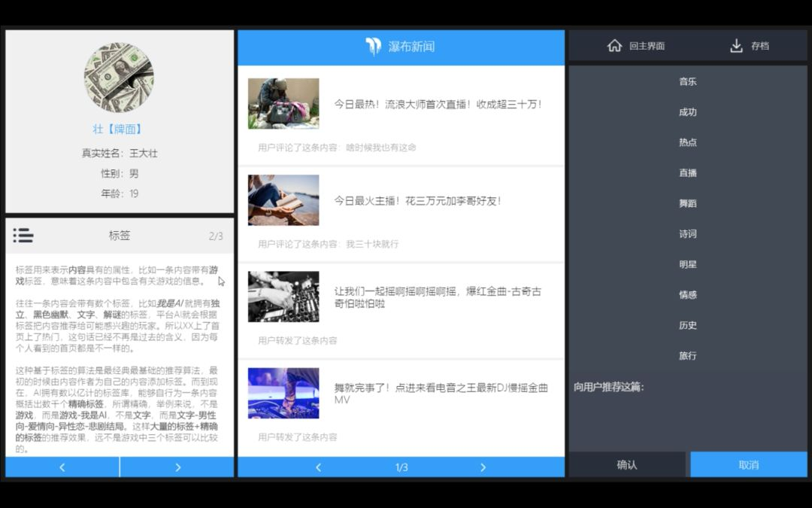Select the 成功 tag
This screenshot has height=508, width=812.
688,112
